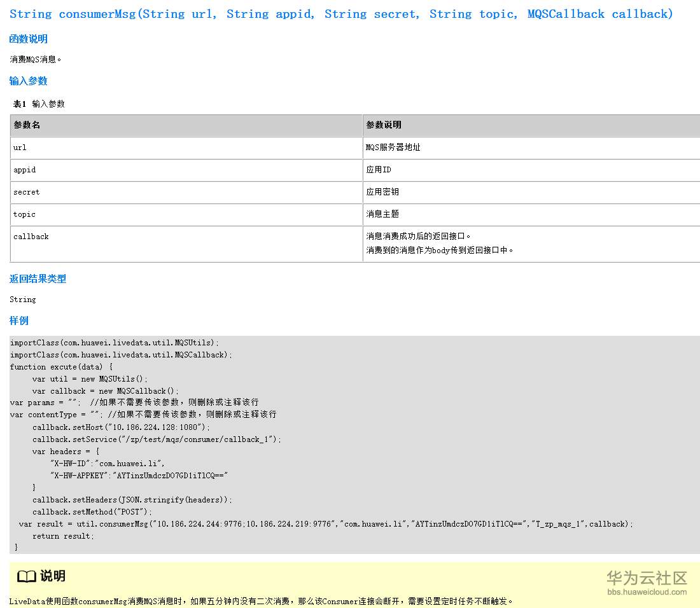Click the callback.setHeaders code line
The height and width of the screenshot is (608, 700).
click(x=132, y=500)
